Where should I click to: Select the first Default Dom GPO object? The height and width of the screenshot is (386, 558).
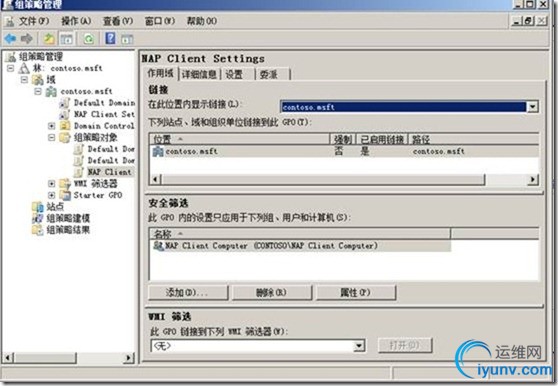click(111, 149)
